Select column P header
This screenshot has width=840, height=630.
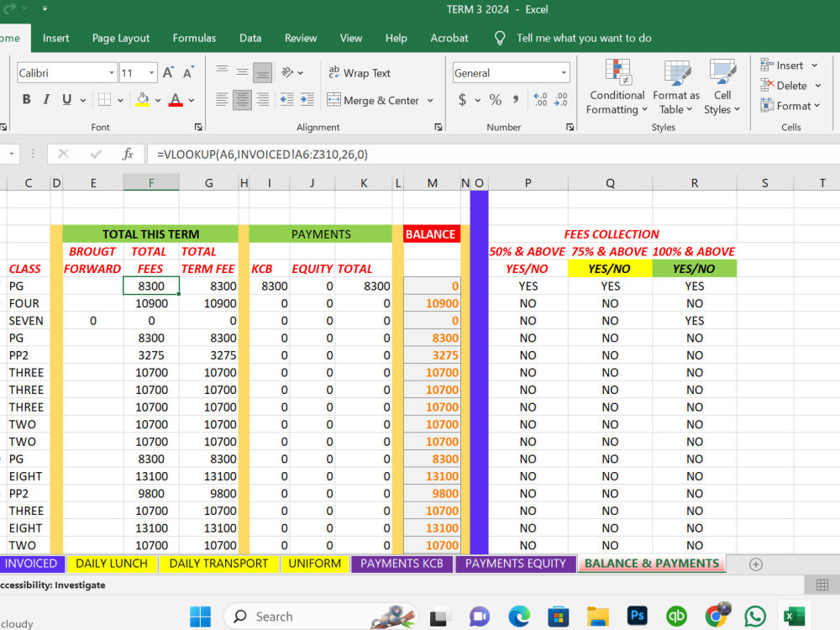click(x=528, y=183)
